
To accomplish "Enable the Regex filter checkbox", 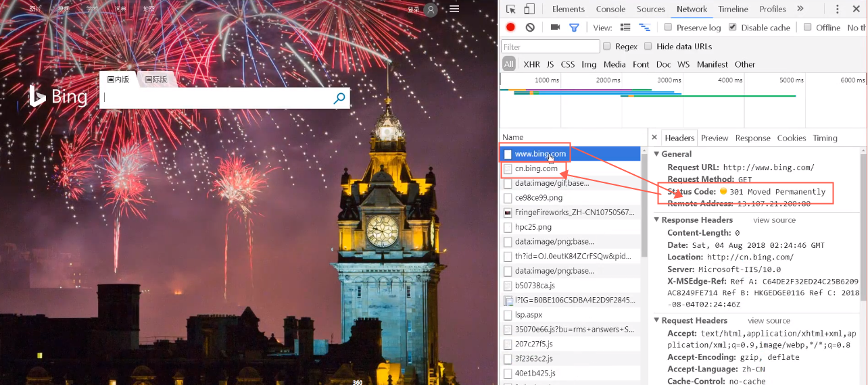I will (606, 46).
